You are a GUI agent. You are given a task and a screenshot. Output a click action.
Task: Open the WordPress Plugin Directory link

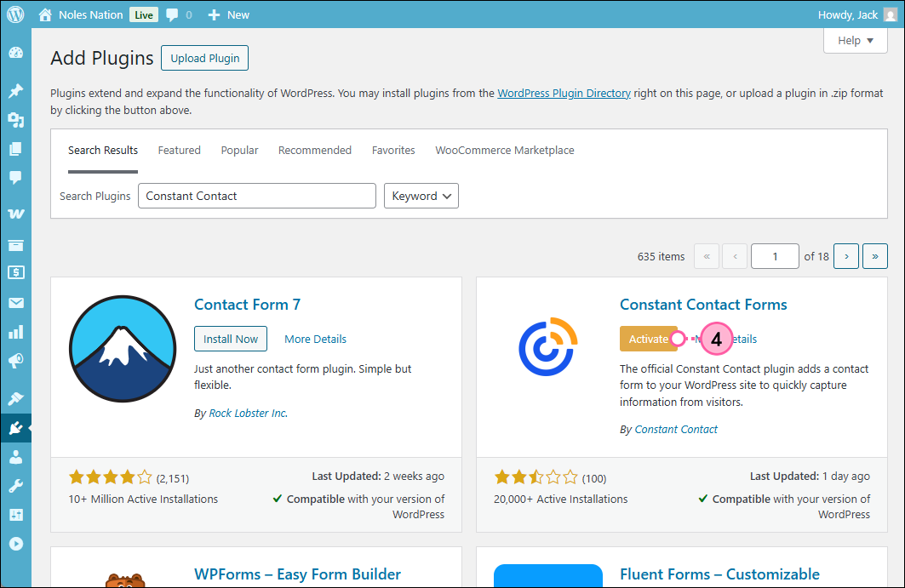pos(564,93)
